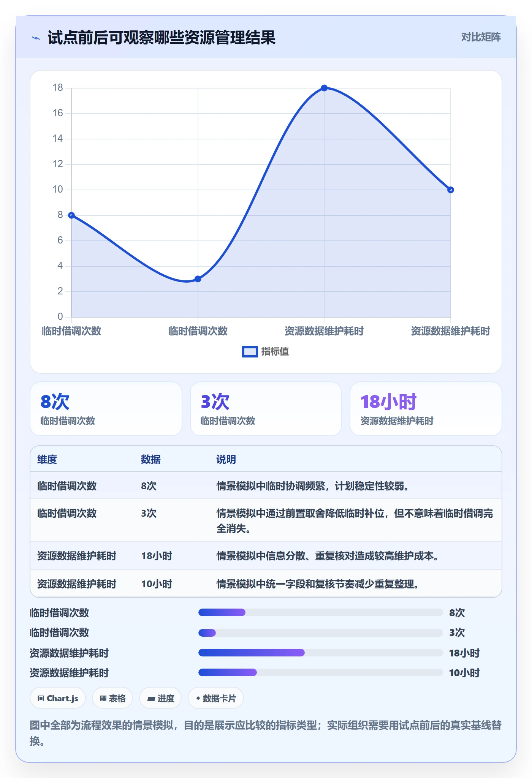
Task: Click the 18小时 progress bar
Action: click(321, 653)
